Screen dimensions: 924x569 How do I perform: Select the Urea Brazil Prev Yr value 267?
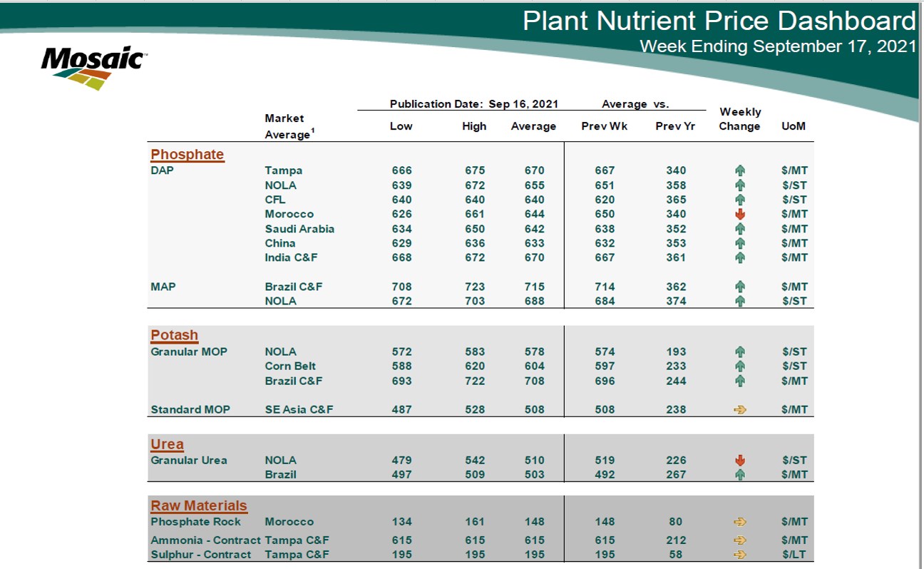[676, 475]
